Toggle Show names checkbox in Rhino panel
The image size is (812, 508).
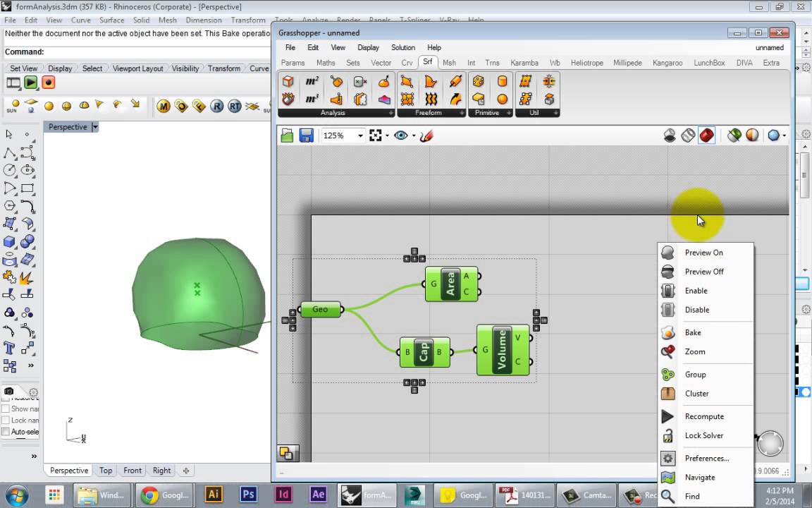(x=6, y=409)
